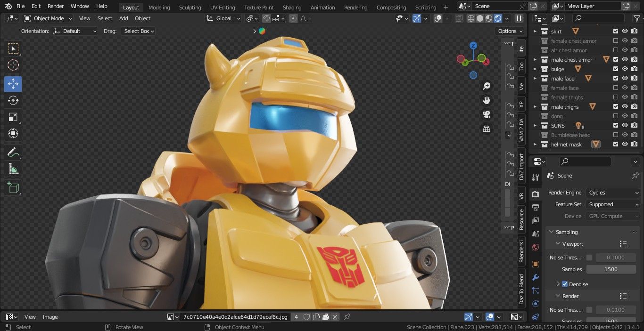Enable female chest armor collection checkbox

click(616, 41)
